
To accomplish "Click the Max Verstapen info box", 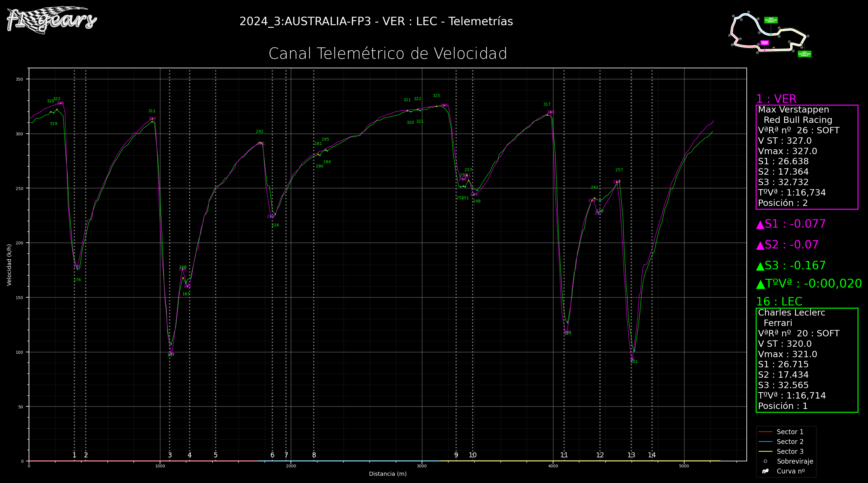I will pyautogui.click(x=807, y=157).
